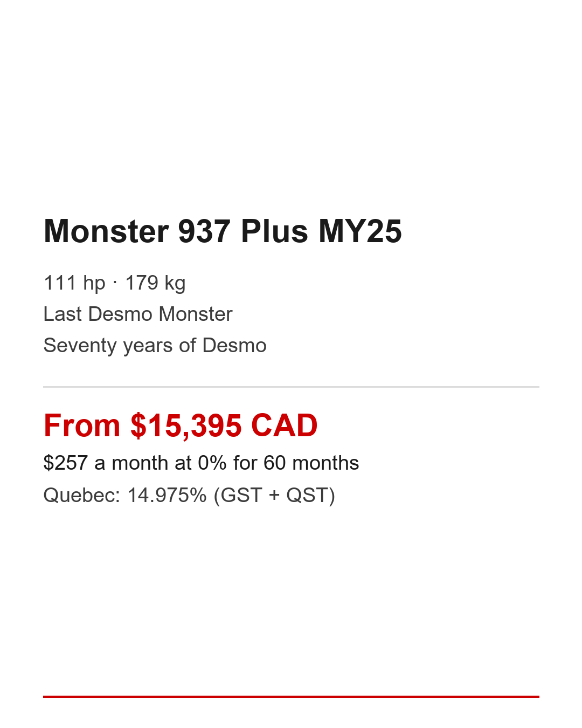Click the number 937 in the title
Image resolution: width=582 pixels, height=728 pixels.
(204, 231)
